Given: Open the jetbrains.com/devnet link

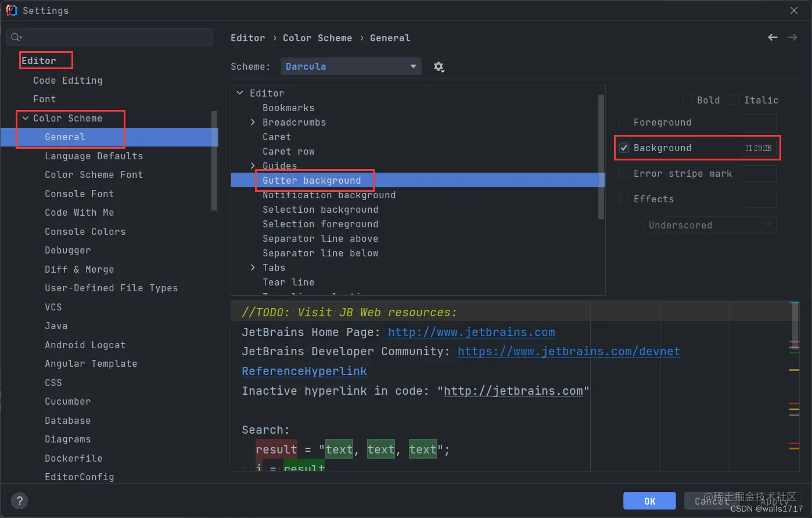Looking at the screenshot, I should pos(569,351).
